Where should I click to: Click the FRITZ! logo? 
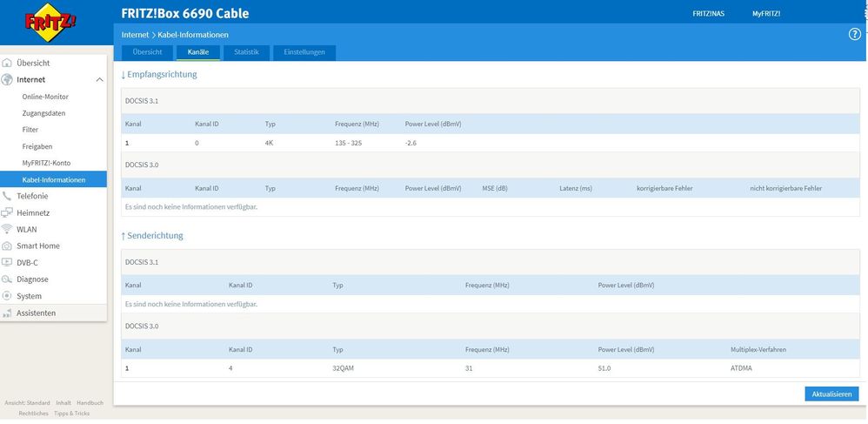click(x=50, y=22)
